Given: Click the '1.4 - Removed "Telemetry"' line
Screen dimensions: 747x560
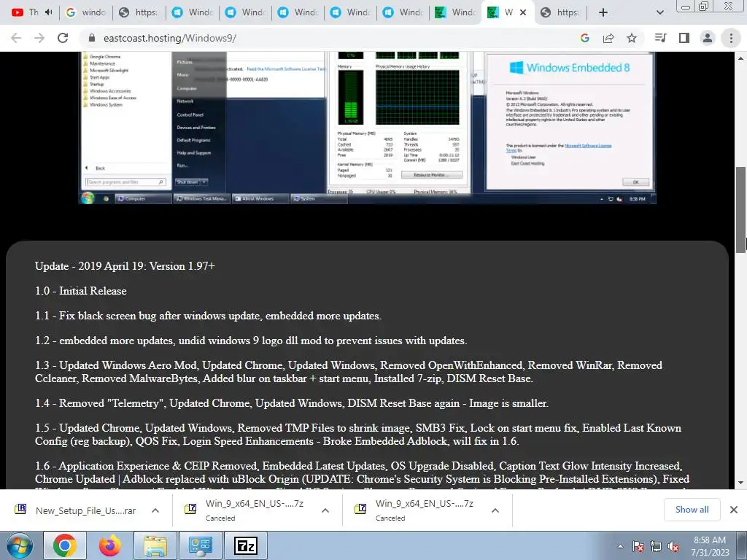Looking at the screenshot, I should 292,403.
